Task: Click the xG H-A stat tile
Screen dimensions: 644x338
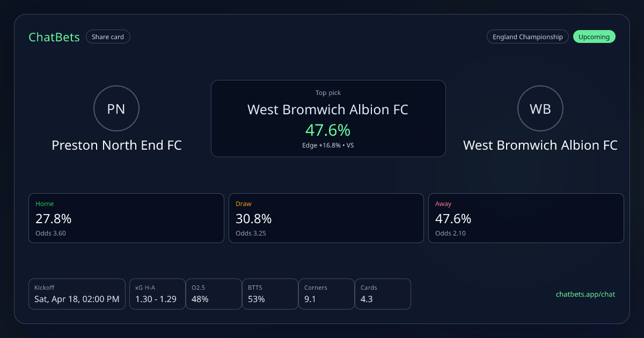Action: point(157,294)
